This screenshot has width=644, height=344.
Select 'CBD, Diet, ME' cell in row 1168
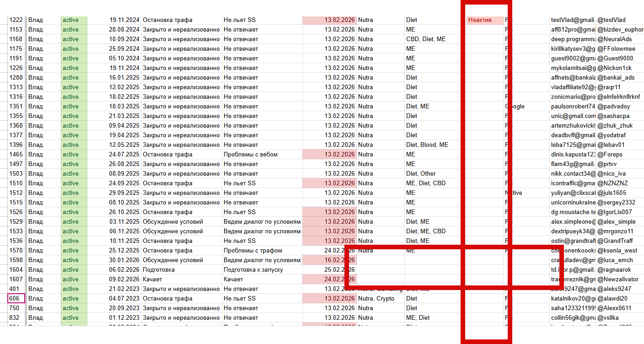435,39
